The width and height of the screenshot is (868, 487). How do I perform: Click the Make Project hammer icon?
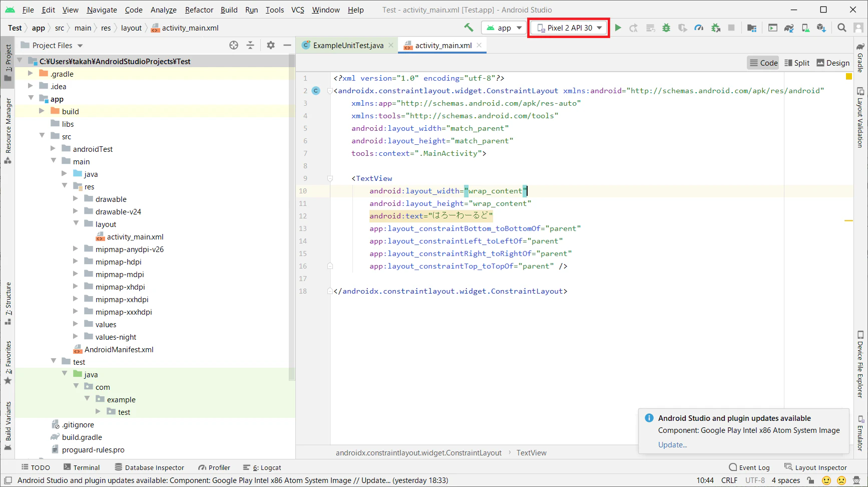click(x=469, y=28)
